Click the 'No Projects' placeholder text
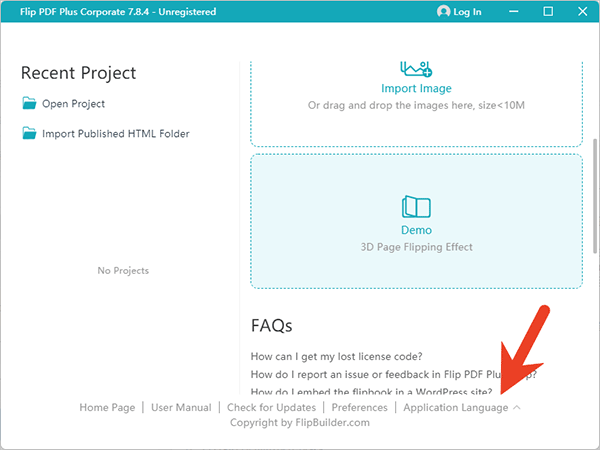Image resolution: width=600 pixels, height=450 pixels. 123,271
